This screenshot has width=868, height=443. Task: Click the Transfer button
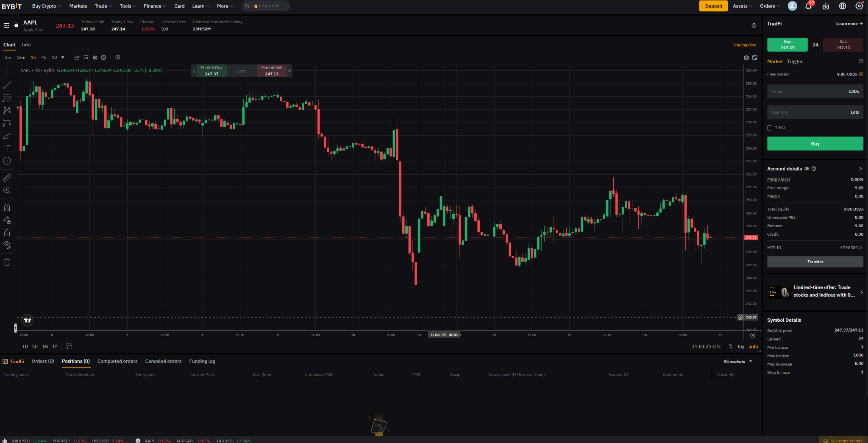pos(815,262)
